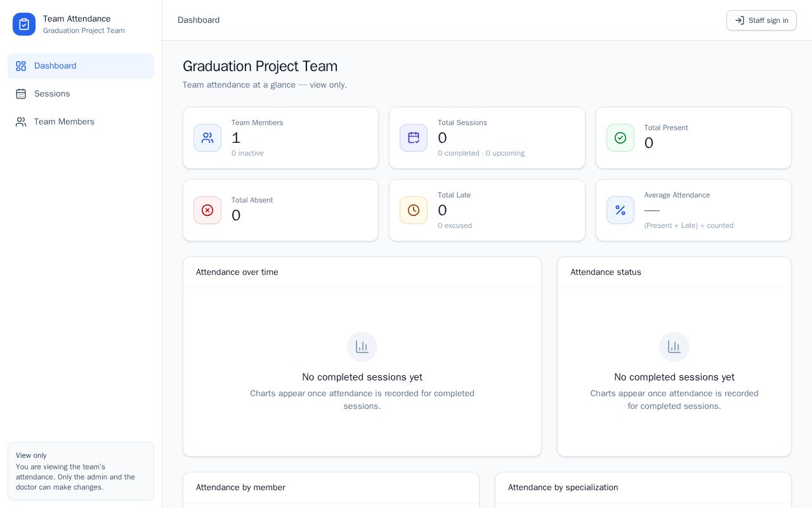
Task: Click the Attendance over time panel title
Action: [x=237, y=272]
